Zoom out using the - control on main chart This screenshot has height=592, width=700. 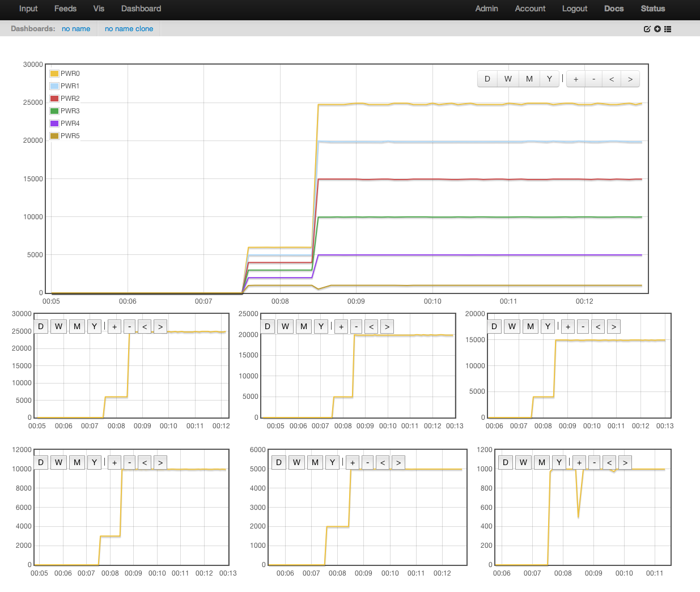(x=593, y=79)
